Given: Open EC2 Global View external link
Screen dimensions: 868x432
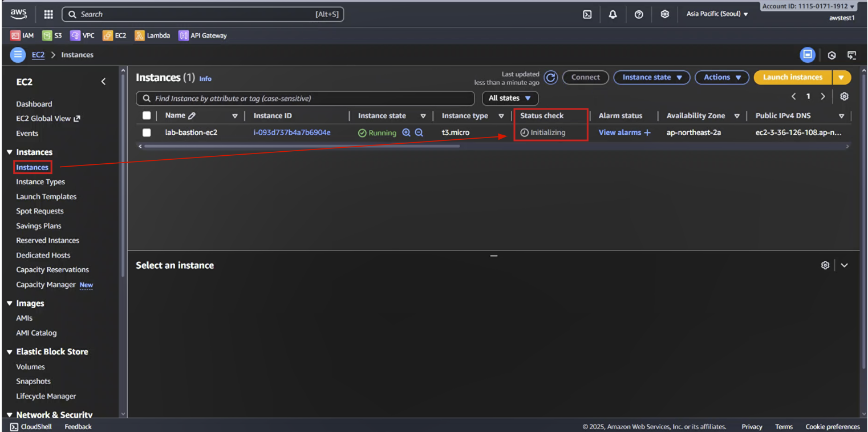Looking at the screenshot, I should pos(48,119).
